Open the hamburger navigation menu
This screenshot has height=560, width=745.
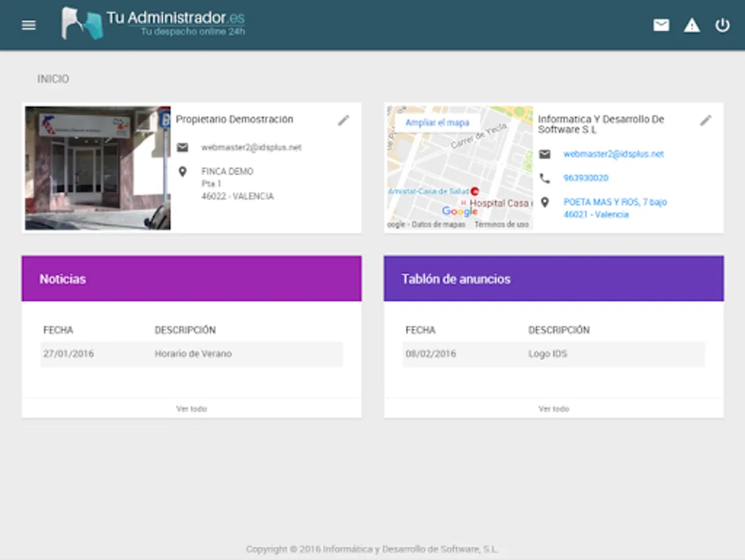coord(29,25)
